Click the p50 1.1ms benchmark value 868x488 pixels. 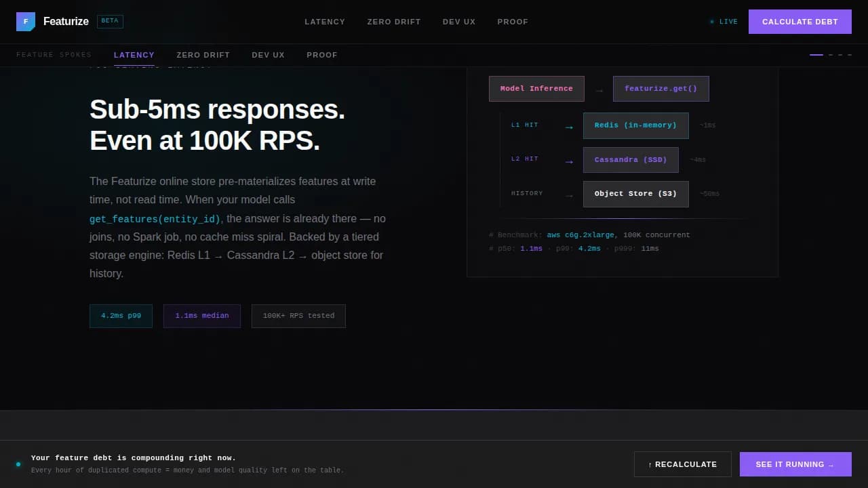click(531, 249)
